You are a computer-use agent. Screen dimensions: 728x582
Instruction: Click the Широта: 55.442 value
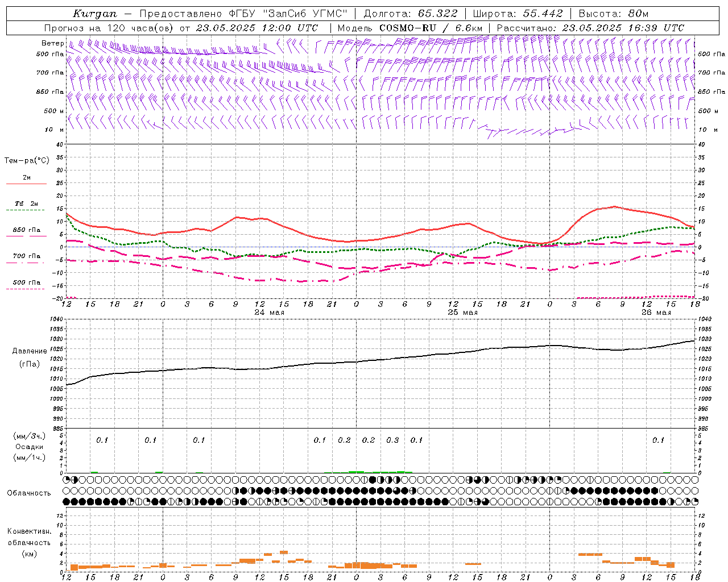(518, 14)
